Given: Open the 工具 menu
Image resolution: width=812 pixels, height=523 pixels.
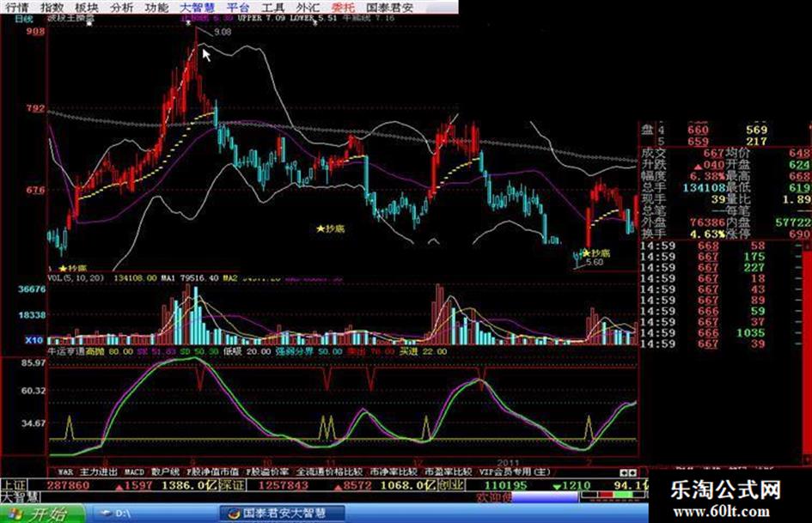Looking at the screenshot, I should coord(273,7).
